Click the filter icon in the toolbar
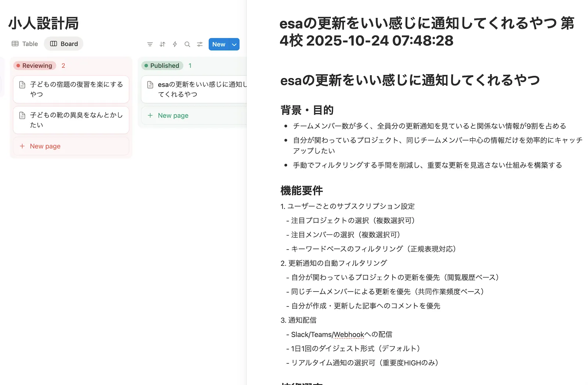Viewport: 588px width, 385px height. click(x=150, y=44)
